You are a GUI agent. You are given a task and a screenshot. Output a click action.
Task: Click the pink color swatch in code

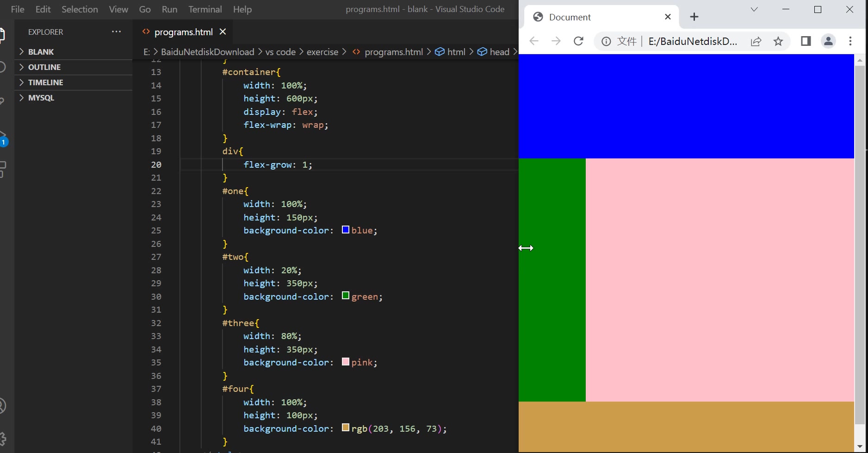click(346, 362)
